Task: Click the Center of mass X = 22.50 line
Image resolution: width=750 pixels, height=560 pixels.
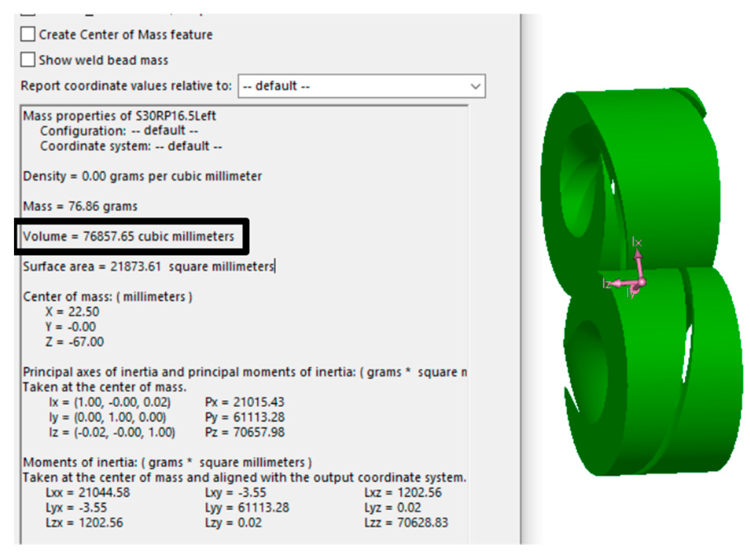Action: (x=72, y=312)
